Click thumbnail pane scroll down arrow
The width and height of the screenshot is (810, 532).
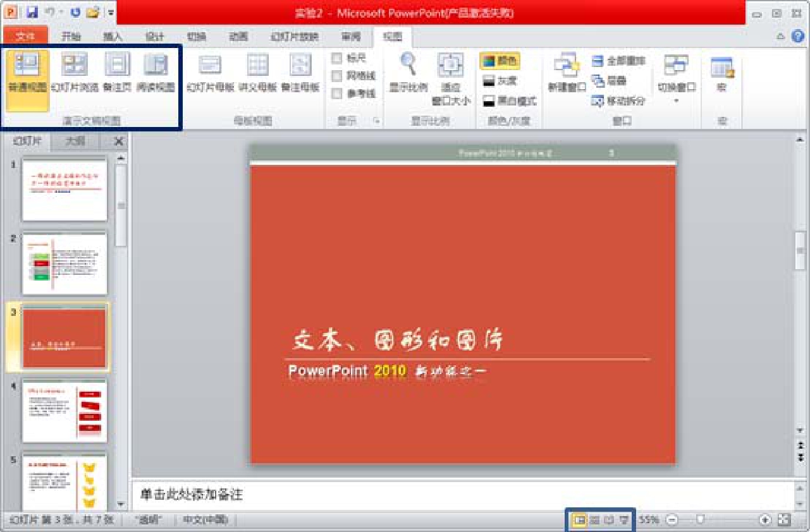coord(120,504)
